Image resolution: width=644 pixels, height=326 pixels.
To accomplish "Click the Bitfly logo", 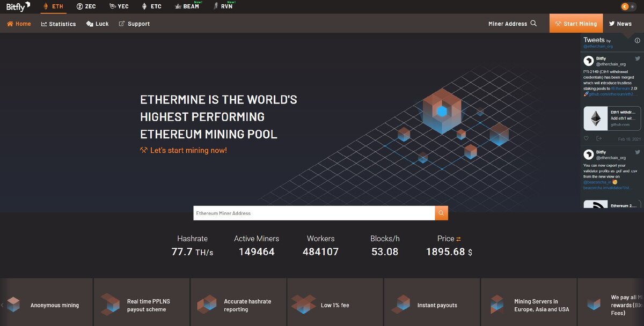I will tap(18, 6).
